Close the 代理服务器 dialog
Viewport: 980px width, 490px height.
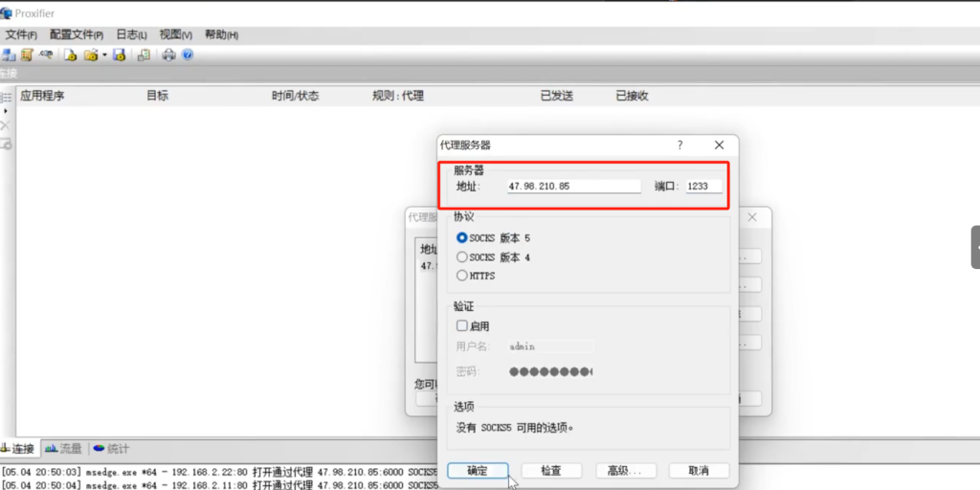coord(719,145)
